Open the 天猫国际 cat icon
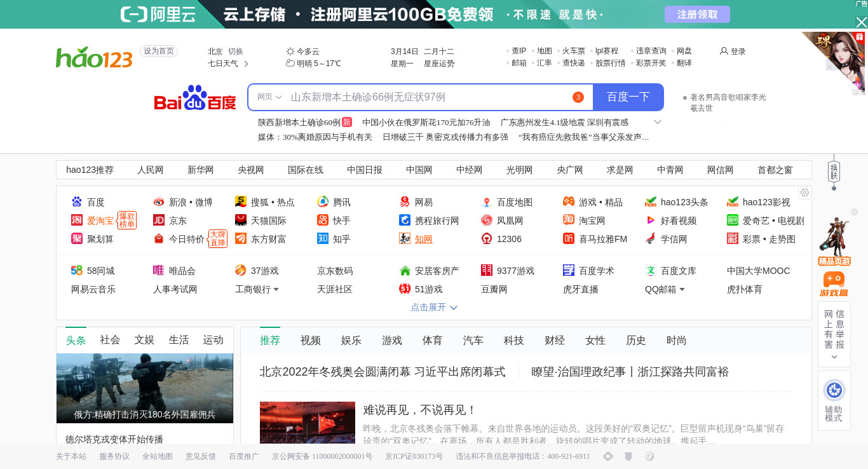 point(241,221)
